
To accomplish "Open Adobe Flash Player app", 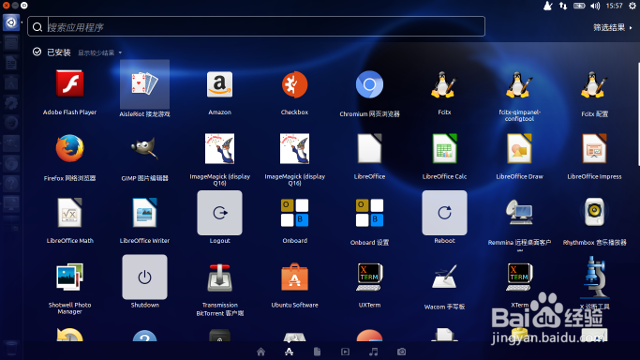I will (70, 84).
